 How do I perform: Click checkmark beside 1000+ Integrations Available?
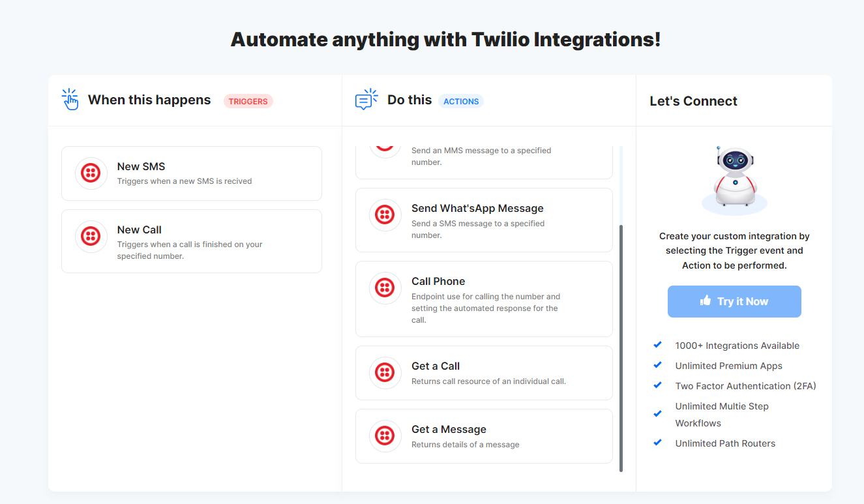click(657, 345)
